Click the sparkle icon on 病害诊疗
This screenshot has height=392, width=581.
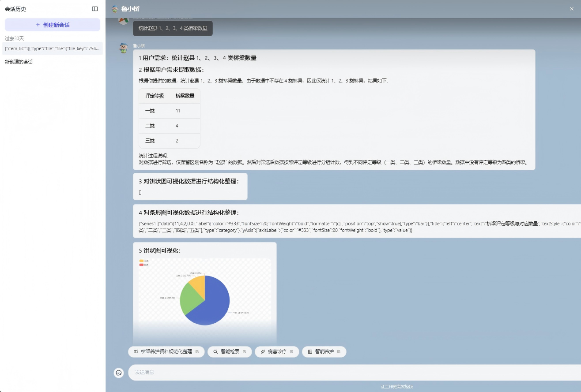coord(263,352)
